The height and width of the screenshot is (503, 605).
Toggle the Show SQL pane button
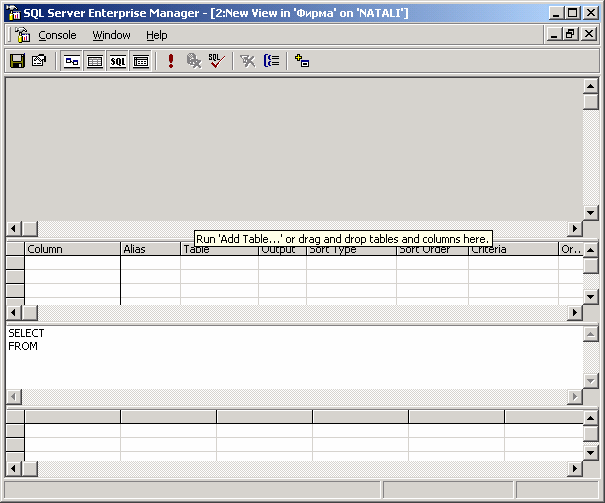coord(118,61)
